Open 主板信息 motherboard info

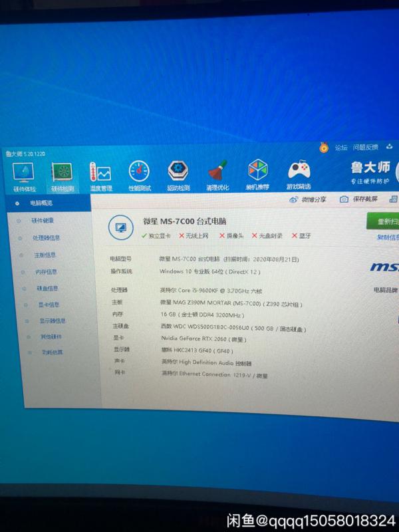click(45, 255)
